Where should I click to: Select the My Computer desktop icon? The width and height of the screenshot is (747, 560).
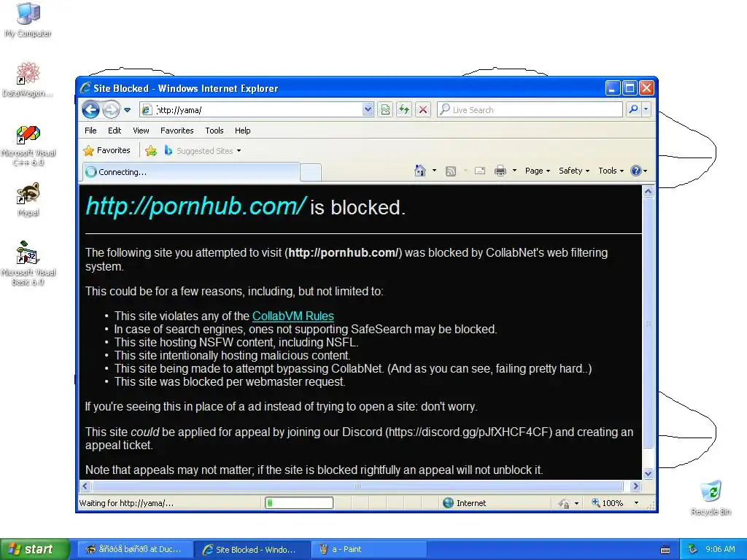click(28, 20)
